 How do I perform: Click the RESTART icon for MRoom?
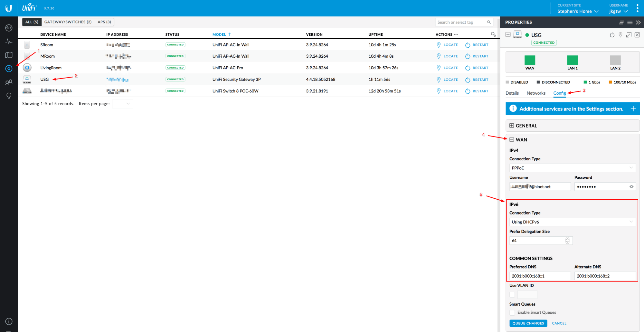(468, 56)
